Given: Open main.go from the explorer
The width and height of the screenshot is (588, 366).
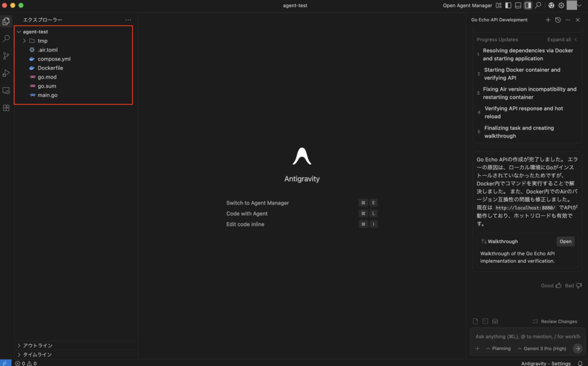Looking at the screenshot, I should pos(47,95).
